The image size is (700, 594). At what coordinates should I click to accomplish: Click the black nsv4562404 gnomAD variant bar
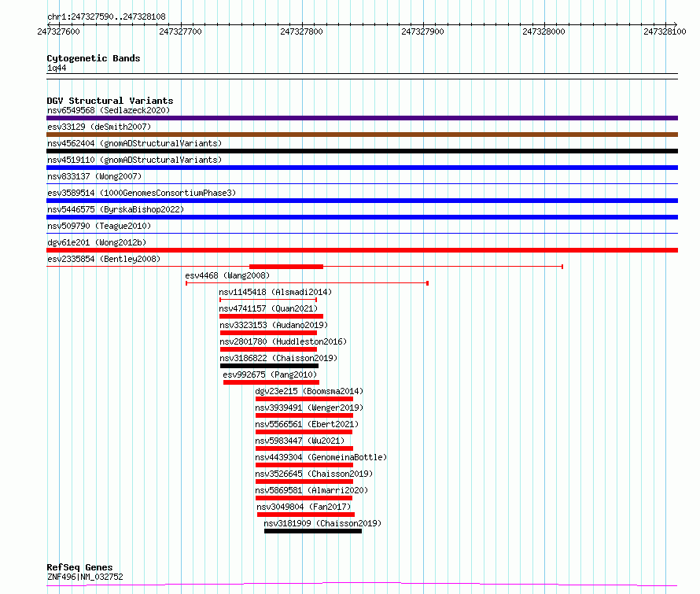pos(362,151)
